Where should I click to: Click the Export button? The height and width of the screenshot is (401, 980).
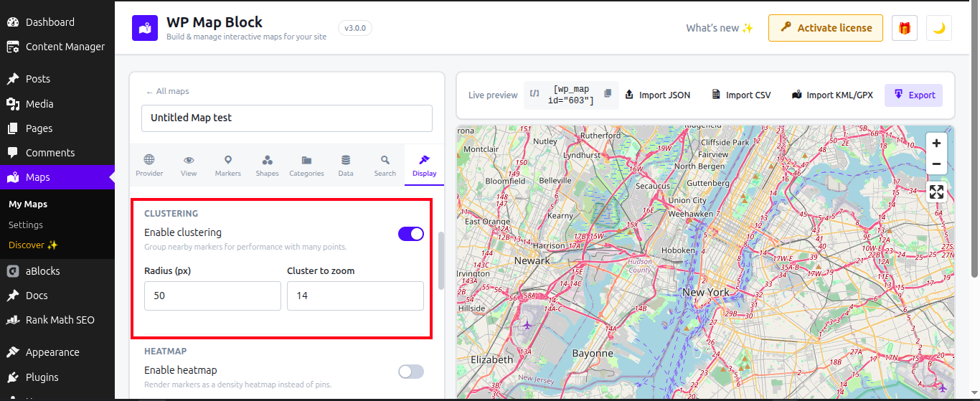pos(914,95)
